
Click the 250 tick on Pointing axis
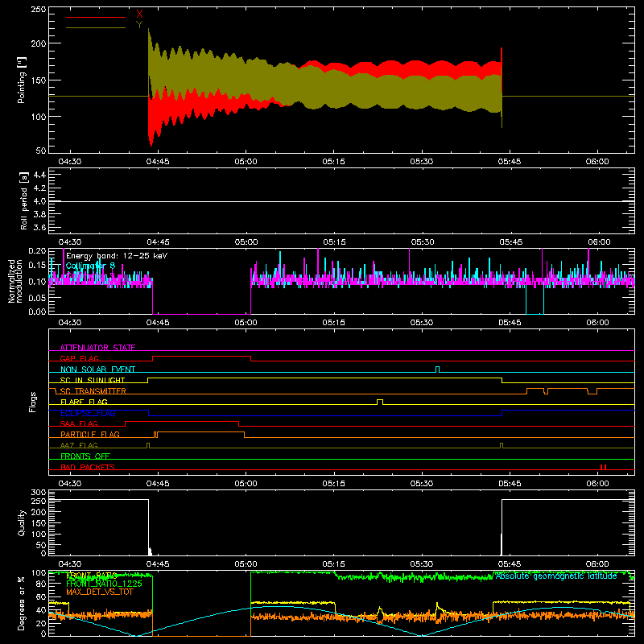[39, 10]
